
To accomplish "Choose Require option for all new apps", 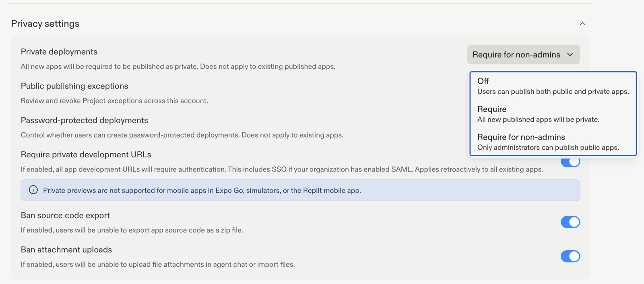I will click(553, 114).
